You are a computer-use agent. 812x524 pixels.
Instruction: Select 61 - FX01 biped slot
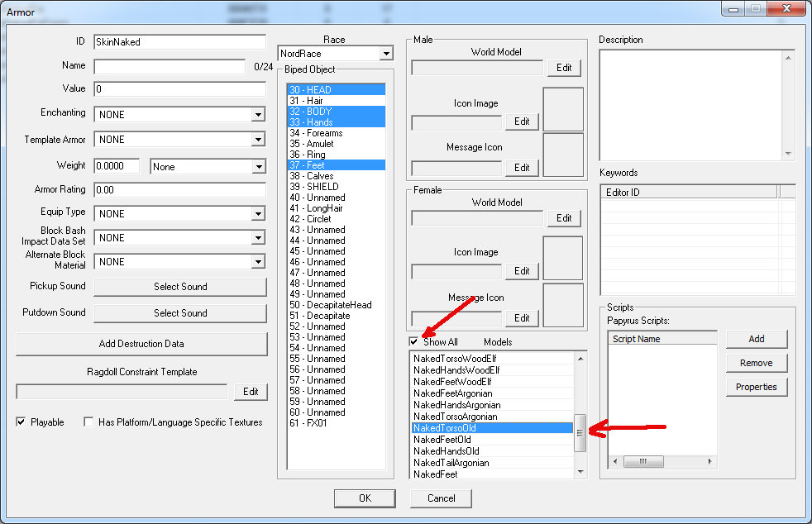tap(337, 423)
